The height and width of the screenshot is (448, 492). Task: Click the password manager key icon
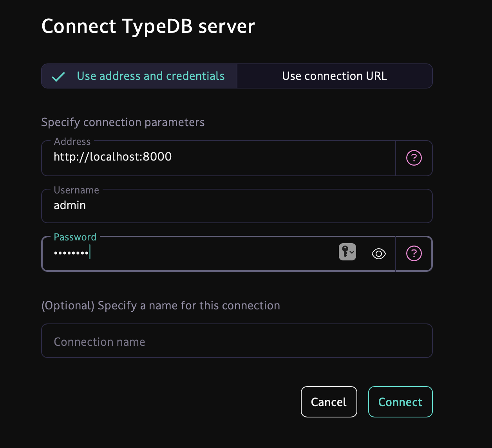click(x=344, y=252)
